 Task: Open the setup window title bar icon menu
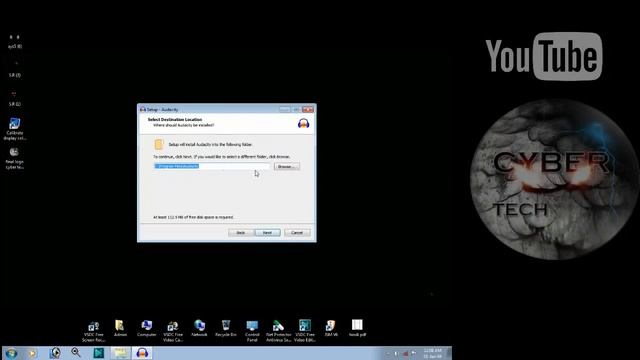(x=143, y=109)
